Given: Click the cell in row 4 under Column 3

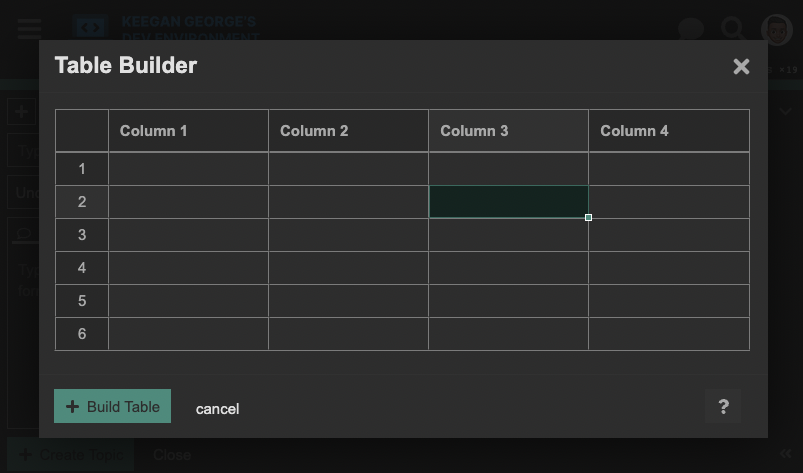Looking at the screenshot, I should coord(509,268).
